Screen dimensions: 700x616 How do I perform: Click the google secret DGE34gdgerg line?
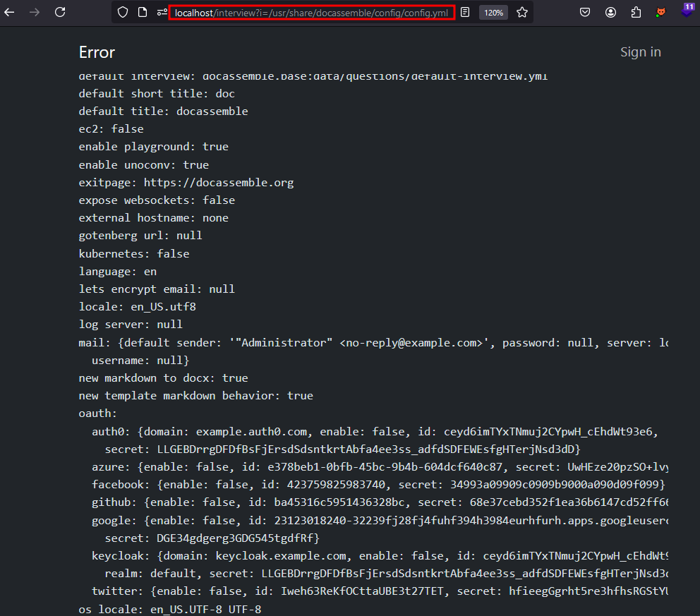pos(212,538)
